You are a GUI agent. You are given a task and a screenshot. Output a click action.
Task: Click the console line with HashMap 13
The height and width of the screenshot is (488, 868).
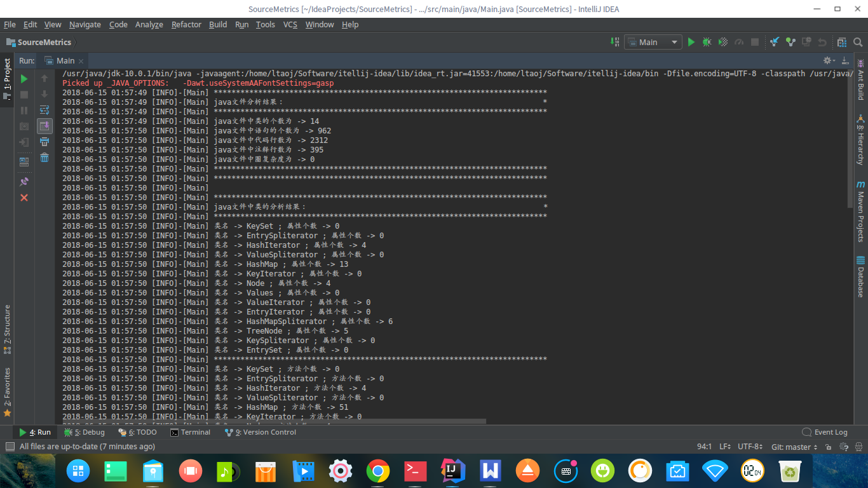(x=205, y=264)
